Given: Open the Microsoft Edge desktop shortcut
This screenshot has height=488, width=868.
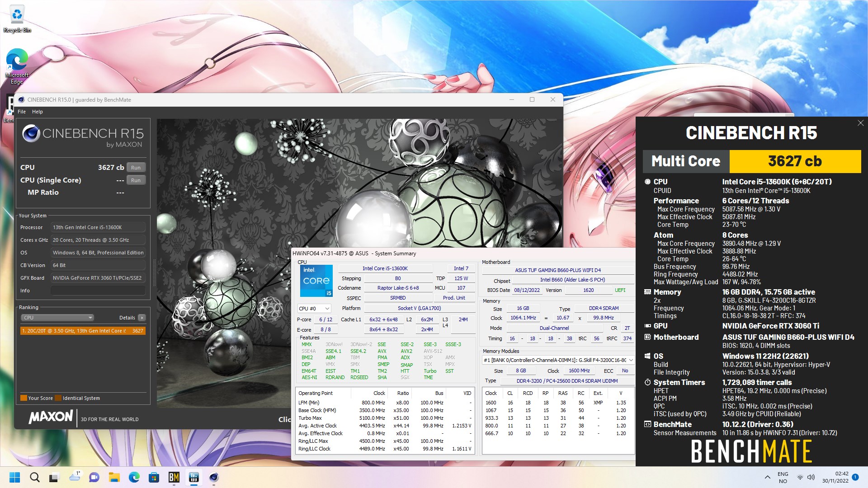Looking at the screenshot, I should click(x=17, y=67).
